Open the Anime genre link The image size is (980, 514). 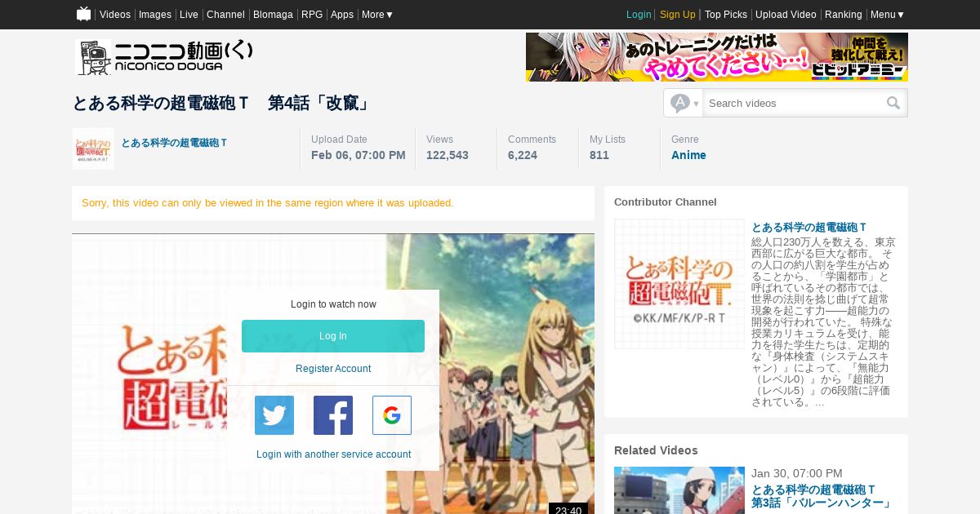(x=688, y=155)
